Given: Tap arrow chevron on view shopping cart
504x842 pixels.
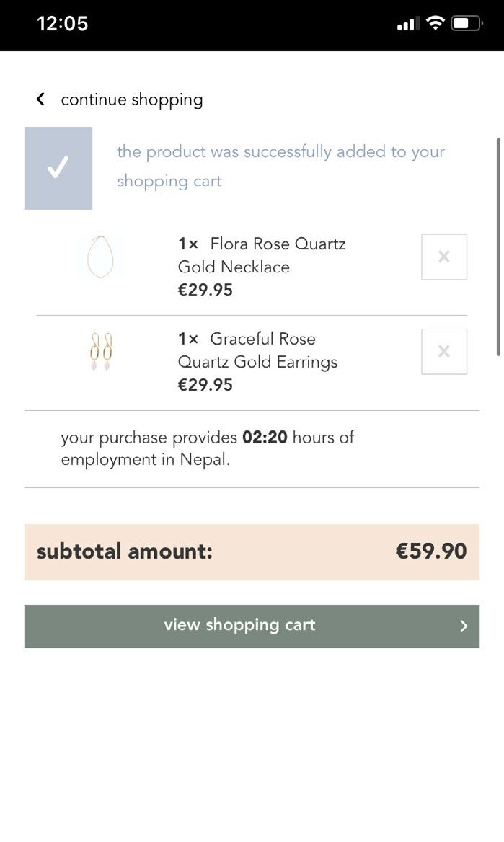Looking at the screenshot, I should click(464, 626).
